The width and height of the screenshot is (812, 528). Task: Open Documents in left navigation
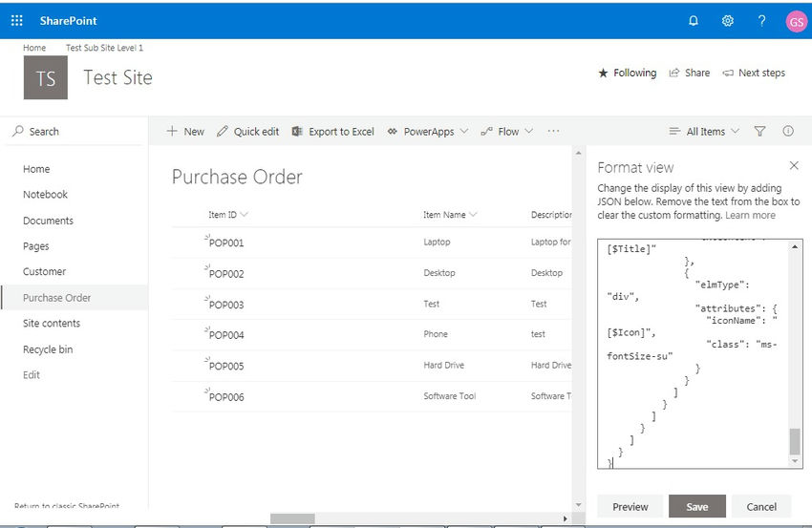[48, 221]
